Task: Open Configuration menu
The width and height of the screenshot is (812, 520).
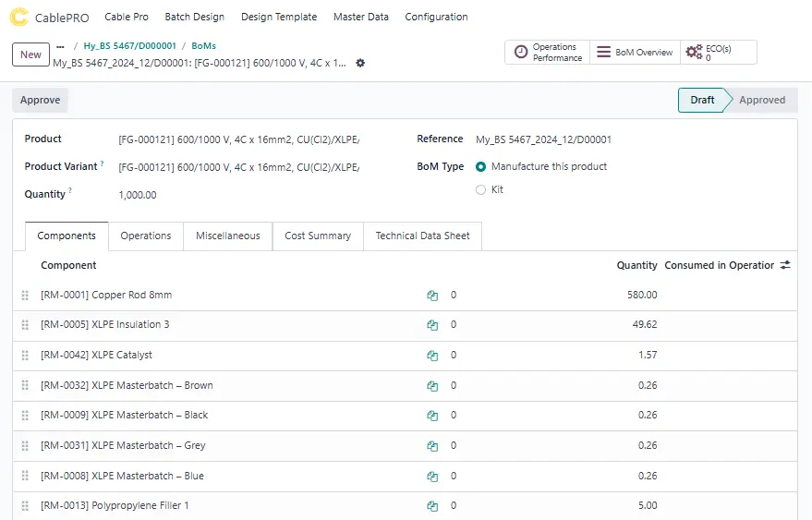Action: [436, 18]
